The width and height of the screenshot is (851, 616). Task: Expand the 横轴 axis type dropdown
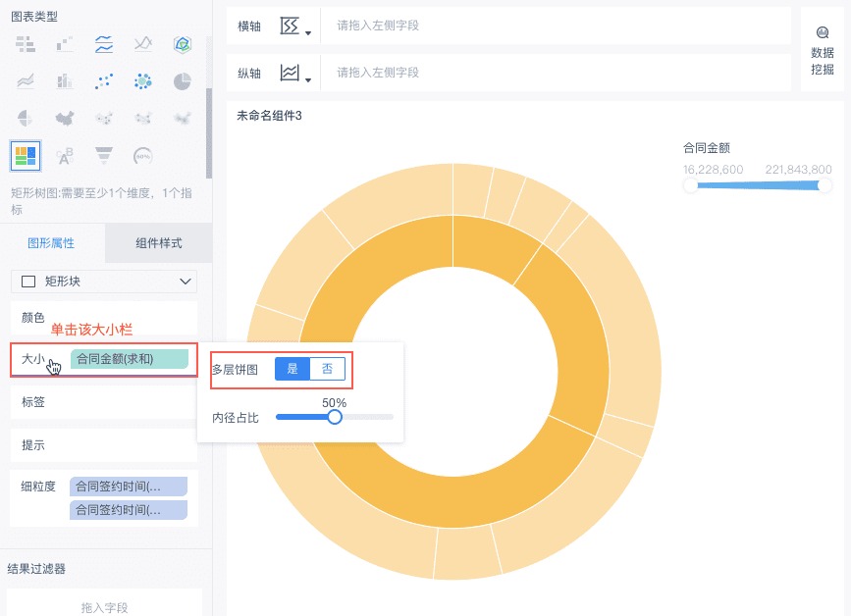(295, 26)
